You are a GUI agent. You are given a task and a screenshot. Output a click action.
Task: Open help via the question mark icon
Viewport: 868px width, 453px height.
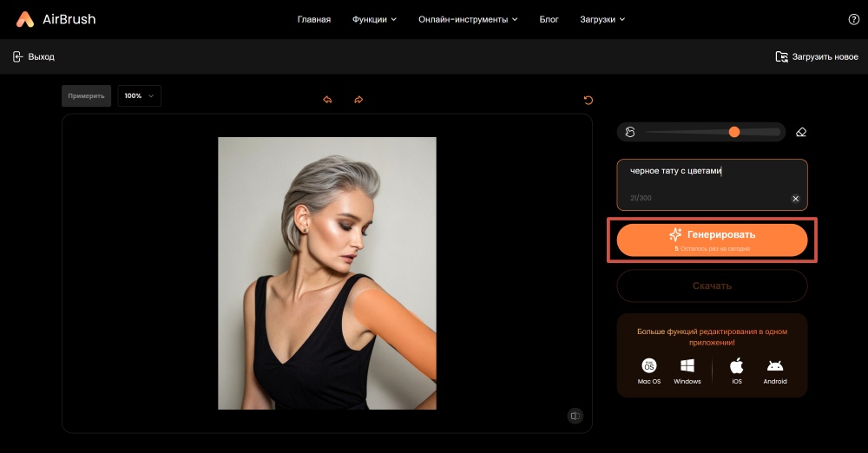(x=853, y=19)
